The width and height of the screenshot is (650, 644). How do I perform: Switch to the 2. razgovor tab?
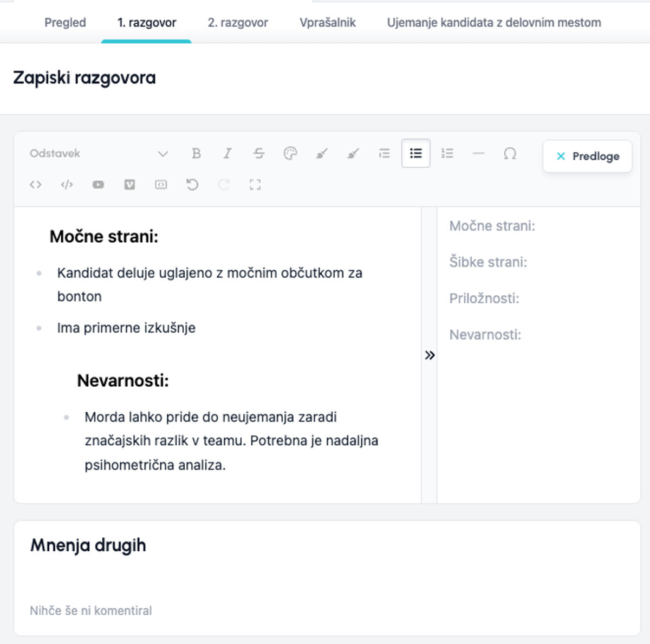(x=238, y=23)
